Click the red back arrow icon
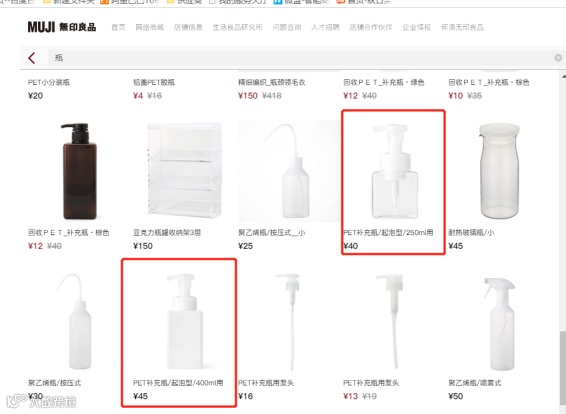This screenshot has height=414, width=566. pos(32,58)
